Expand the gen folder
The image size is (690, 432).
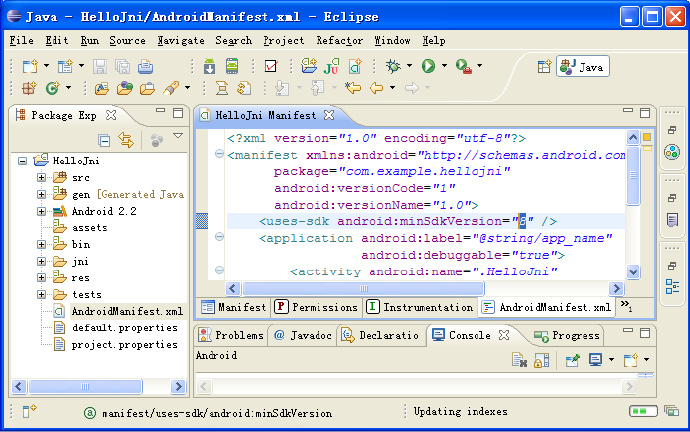click(x=41, y=194)
